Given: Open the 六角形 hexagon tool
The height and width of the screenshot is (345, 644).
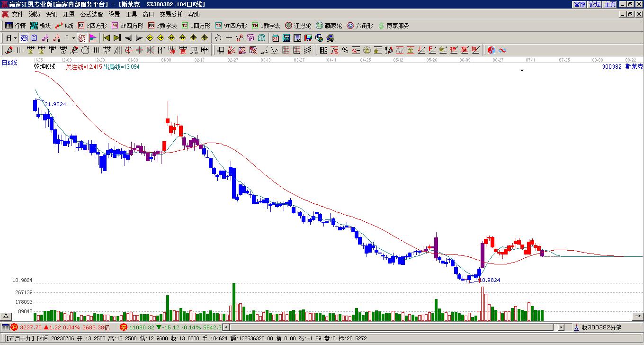Looking at the screenshot, I should (360, 26).
